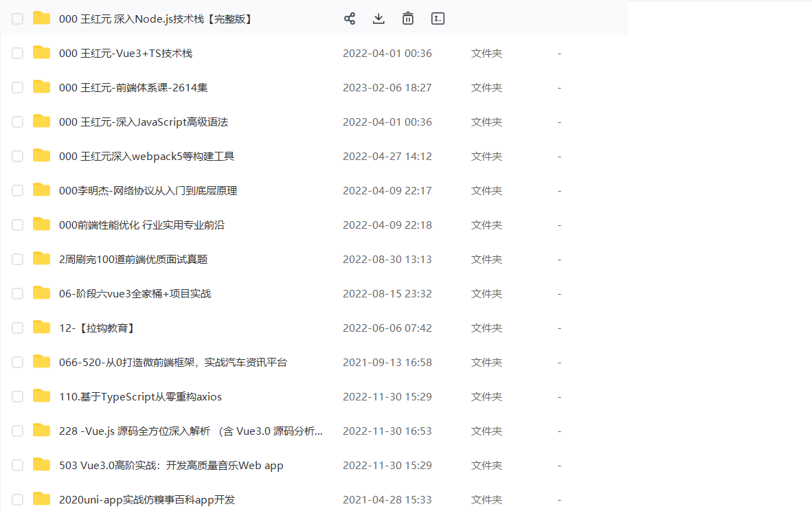
Task: Click folder icon of 000前端性能优化 行业实用专业前沿
Action: click(x=41, y=225)
